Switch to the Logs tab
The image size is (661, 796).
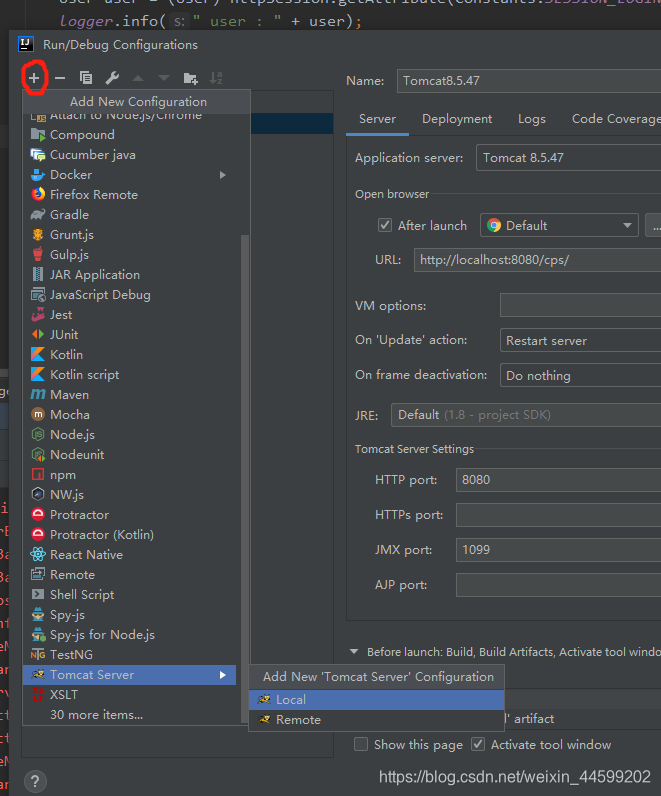(x=532, y=119)
